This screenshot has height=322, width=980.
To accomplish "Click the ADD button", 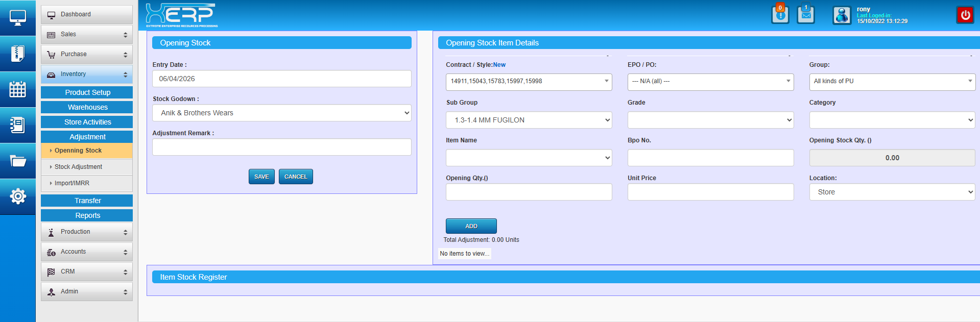I will pos(471,226).
